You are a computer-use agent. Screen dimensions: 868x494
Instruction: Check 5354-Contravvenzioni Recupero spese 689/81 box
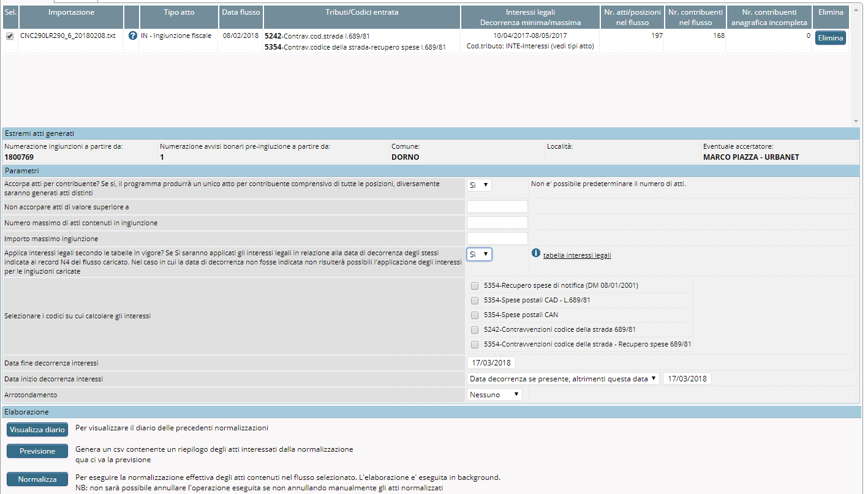pyautogui.click(x=475, y=345)
